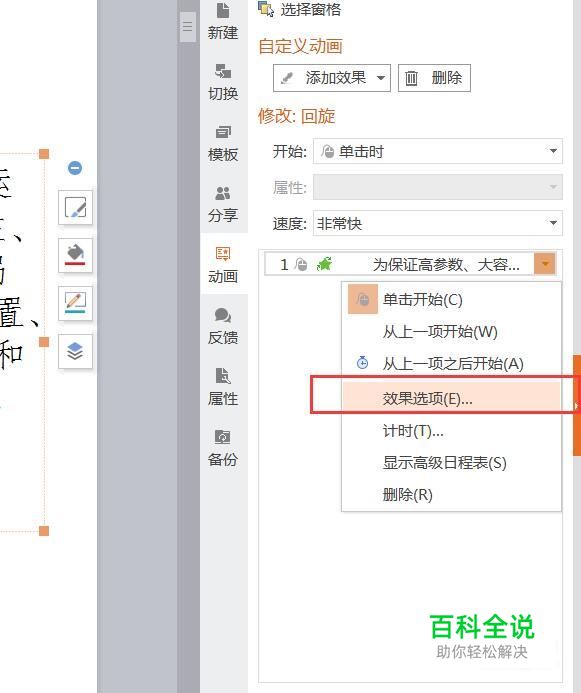Click the green 回旋 effect star icon

(325, 264)
